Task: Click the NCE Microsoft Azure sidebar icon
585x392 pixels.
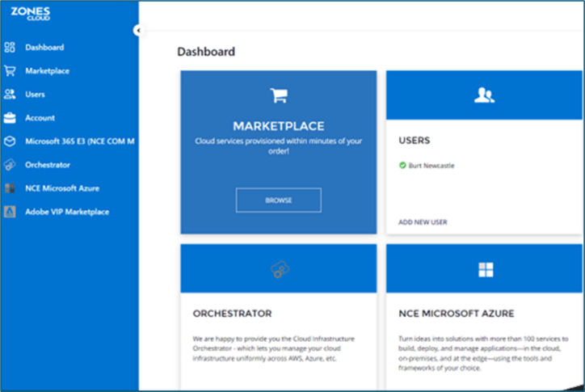Action: coord(10,188)
